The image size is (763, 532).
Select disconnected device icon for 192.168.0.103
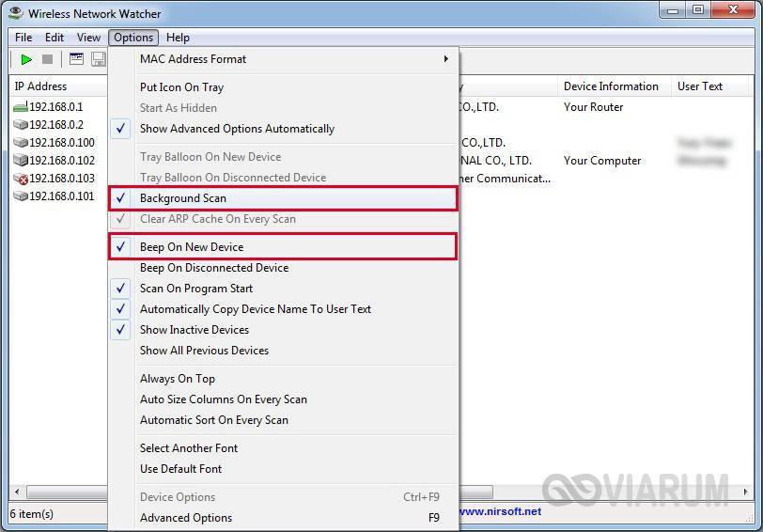tap(21, 179)
